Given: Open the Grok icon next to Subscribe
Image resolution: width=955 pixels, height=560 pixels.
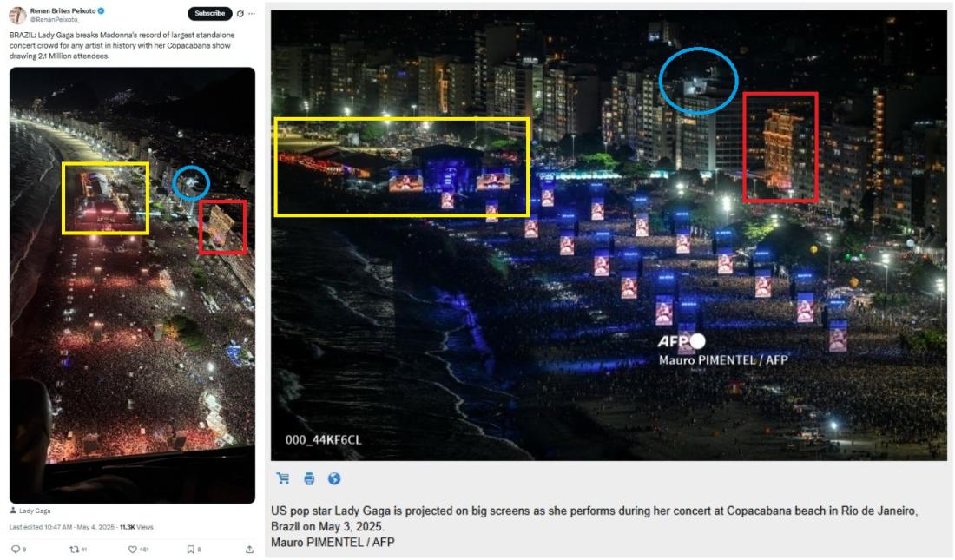Looking at the screenshot, I should pos(240,13).
